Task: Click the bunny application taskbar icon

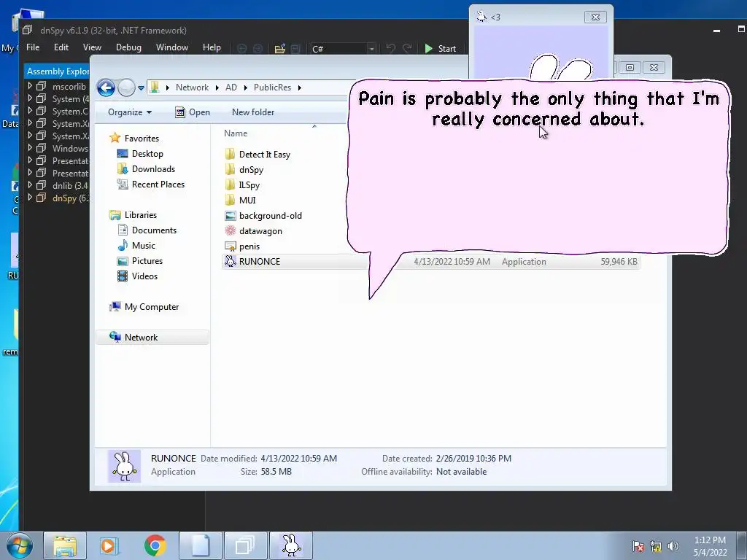Action: (x=291, y=545)
